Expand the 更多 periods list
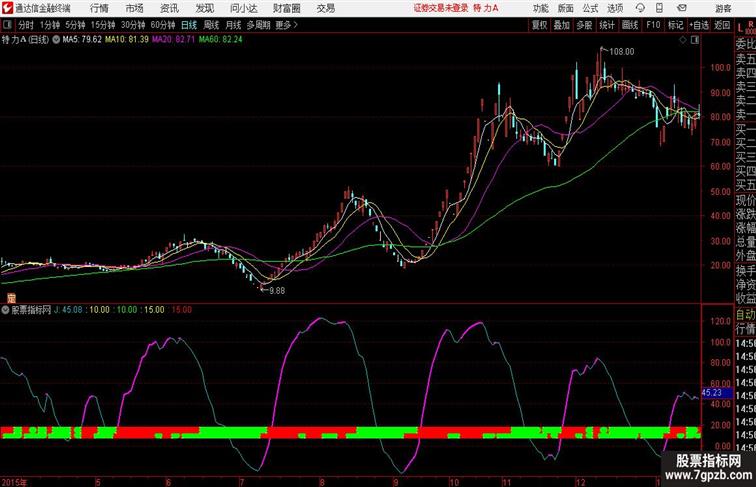This screenshot has width=756, height=487. tap(286, 25)
